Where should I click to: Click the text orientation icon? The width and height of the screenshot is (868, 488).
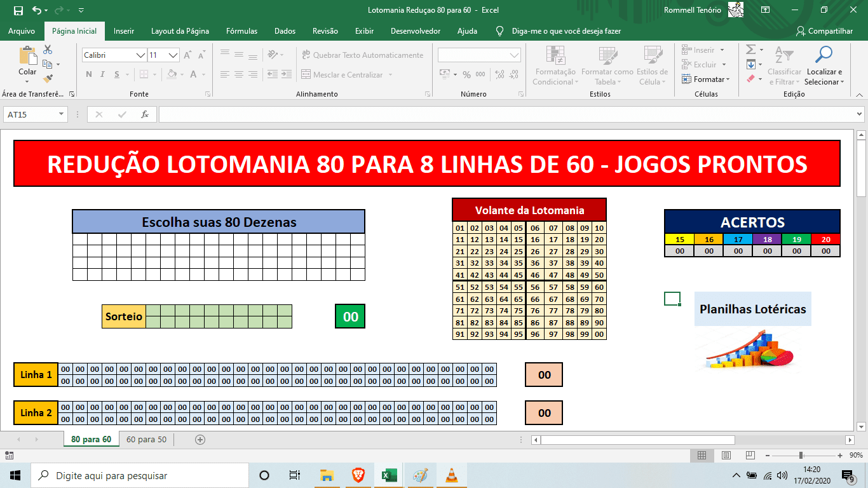[272, 55]
